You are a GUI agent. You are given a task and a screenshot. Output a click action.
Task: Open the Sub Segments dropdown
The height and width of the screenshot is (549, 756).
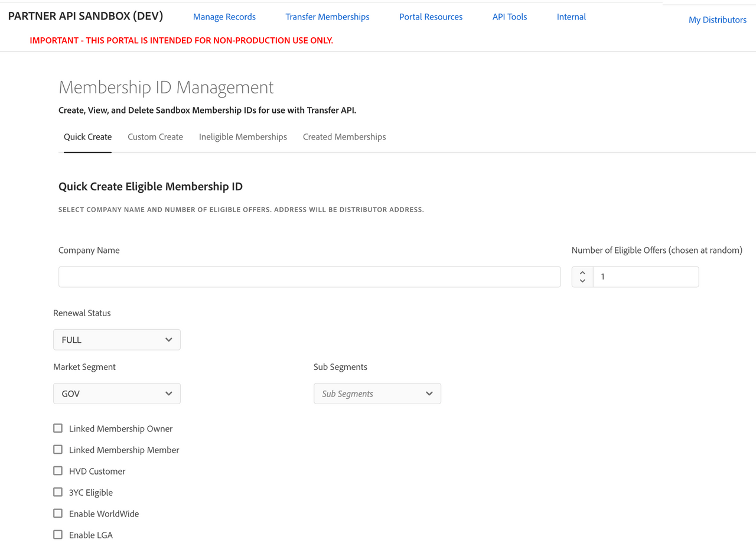[377, 394]
